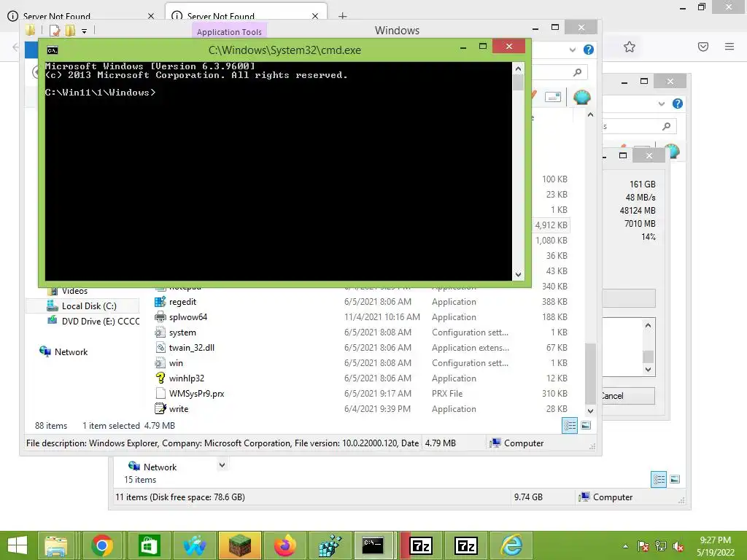Select the winhlp32 file
The height and width of the screenshot is (560, 747).
click(186, 378)
